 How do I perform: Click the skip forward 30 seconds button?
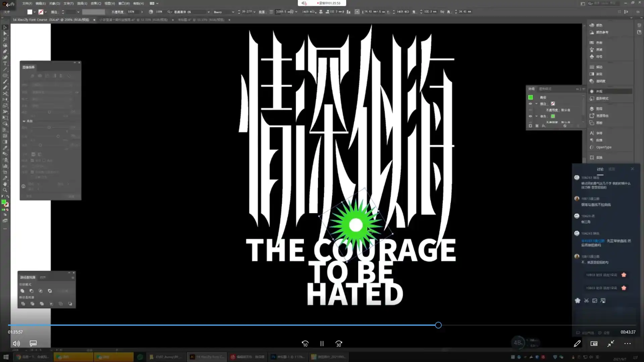tap(339, 344)
